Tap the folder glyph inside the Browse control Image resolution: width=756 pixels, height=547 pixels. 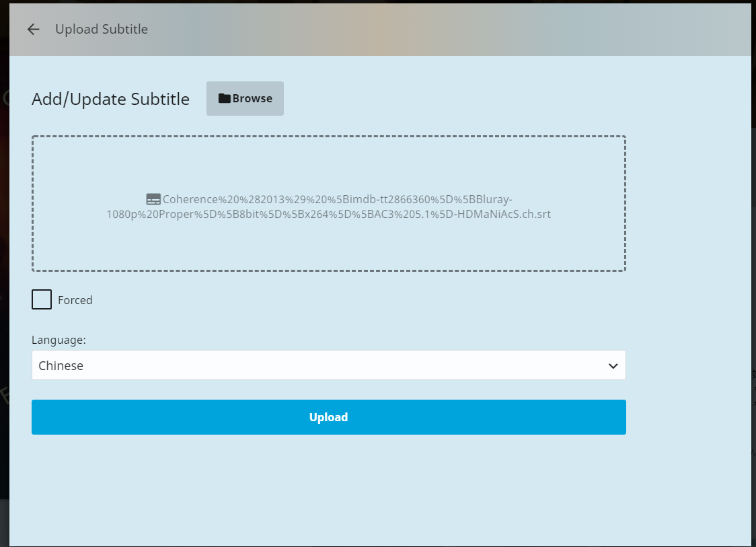(x=225, y=98)
